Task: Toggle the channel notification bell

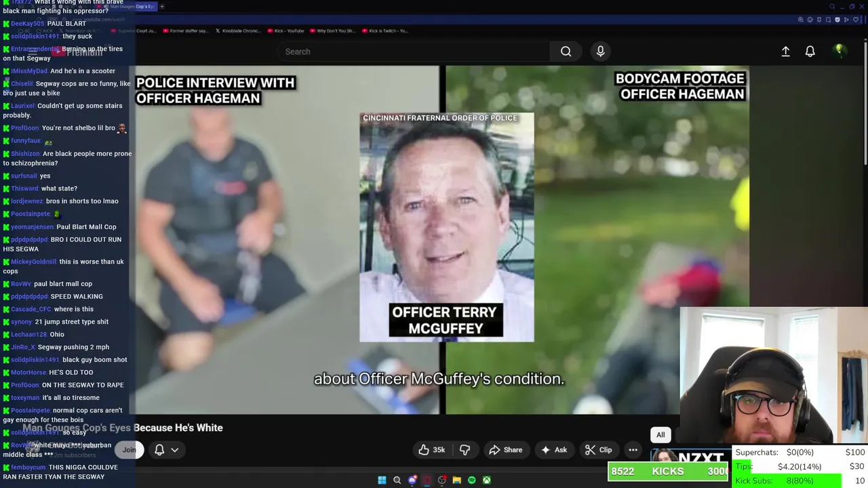Action: [x=159, y=449]
